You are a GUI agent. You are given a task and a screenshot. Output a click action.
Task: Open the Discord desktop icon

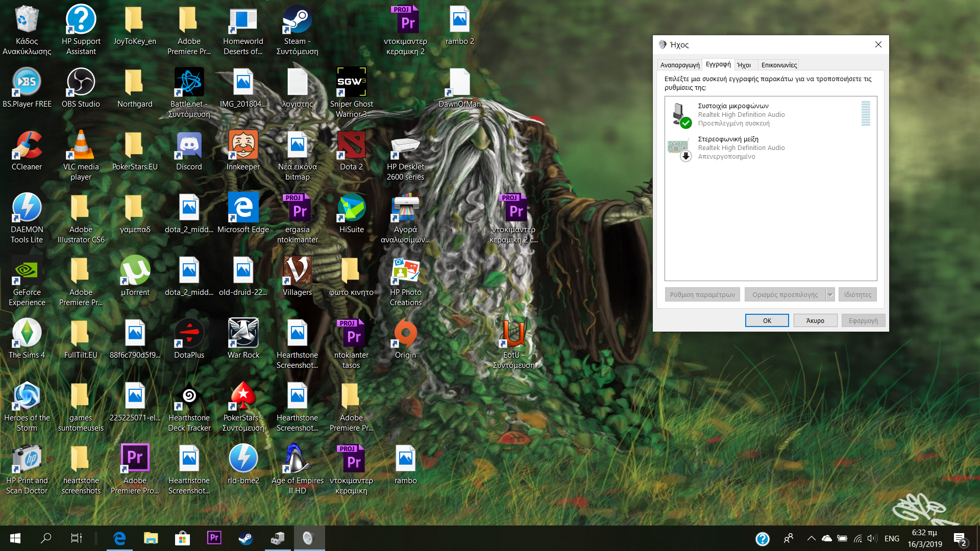click(189, 151)
